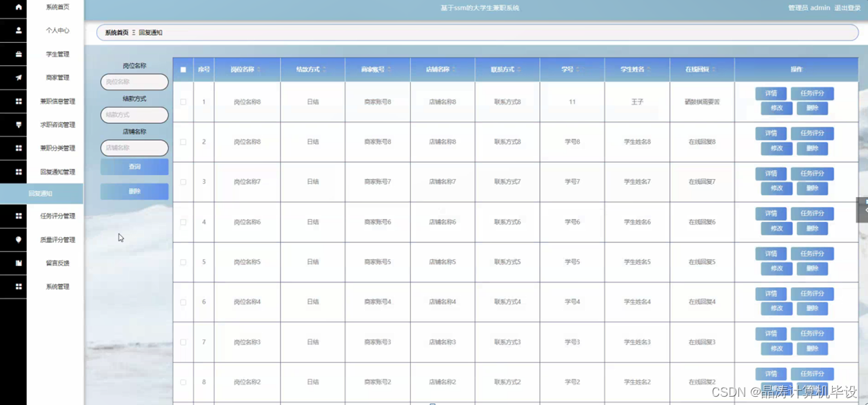Check the box for row 8
Screen dimensions: 868x405
[183, 382]
